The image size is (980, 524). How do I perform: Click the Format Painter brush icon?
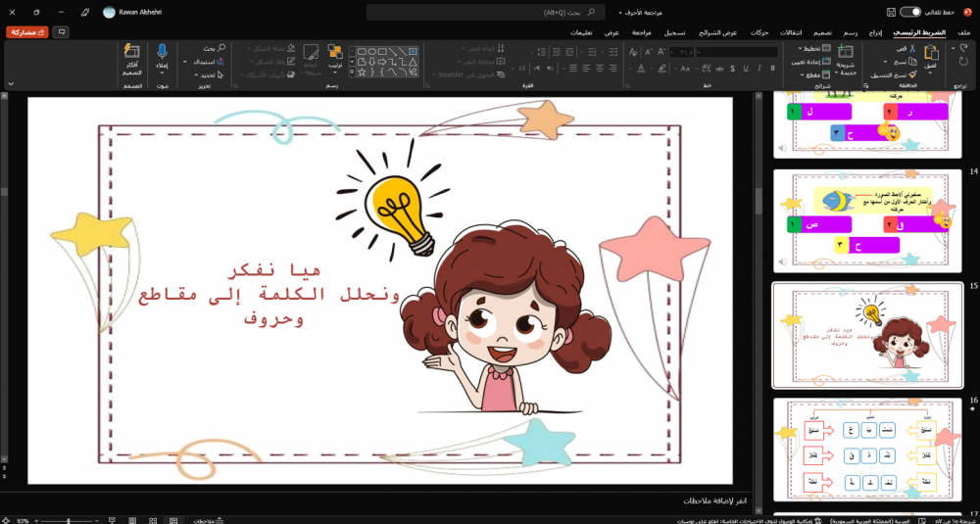[x=911, y=75]
